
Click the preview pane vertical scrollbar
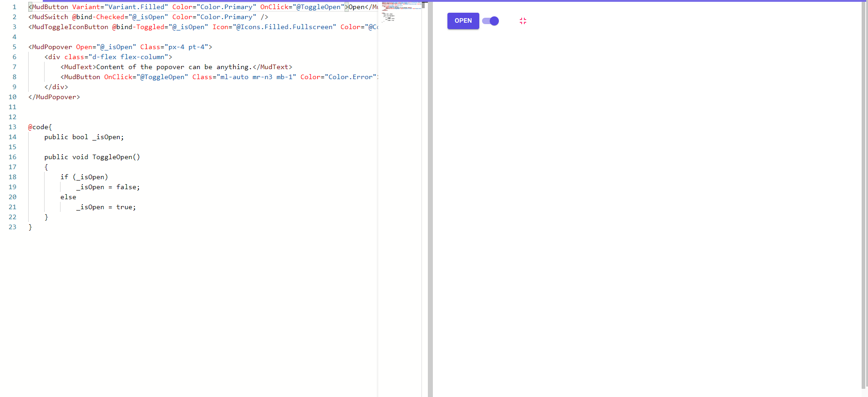863,196
